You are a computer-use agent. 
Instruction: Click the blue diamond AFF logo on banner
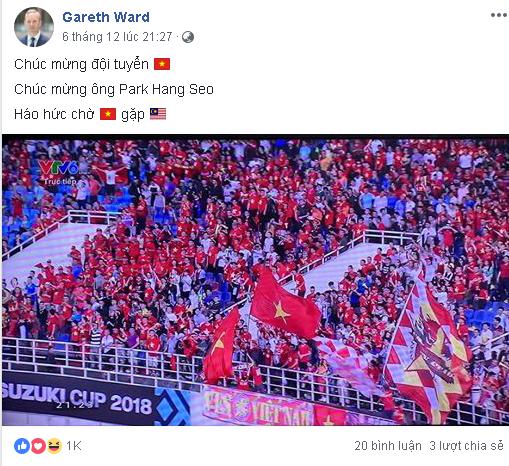[172, 407]
